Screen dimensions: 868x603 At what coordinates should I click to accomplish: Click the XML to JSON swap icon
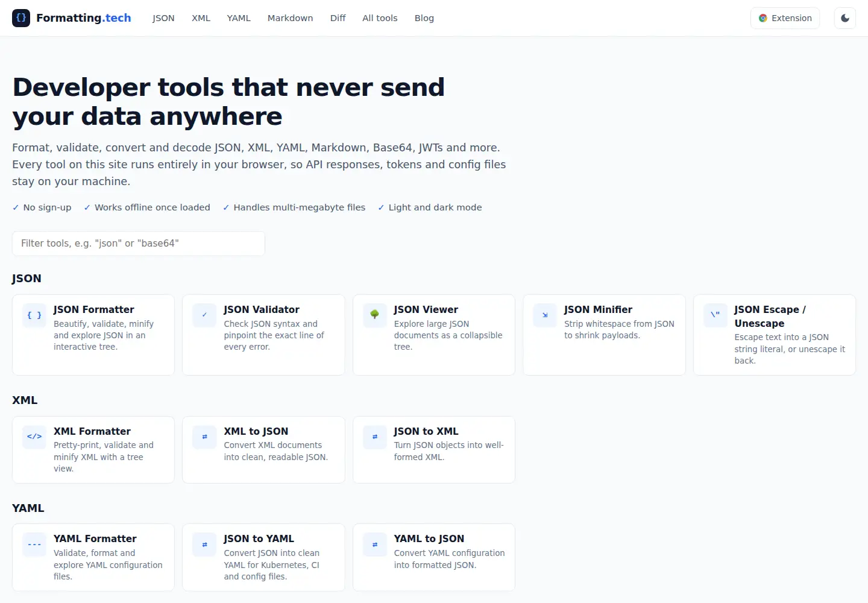[204, 437]
